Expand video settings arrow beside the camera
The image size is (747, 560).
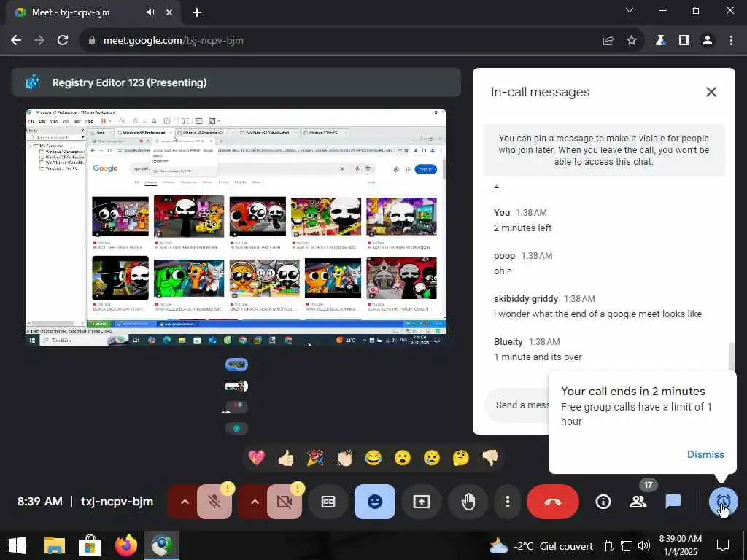pyautogui.click(x=255, y=502)
